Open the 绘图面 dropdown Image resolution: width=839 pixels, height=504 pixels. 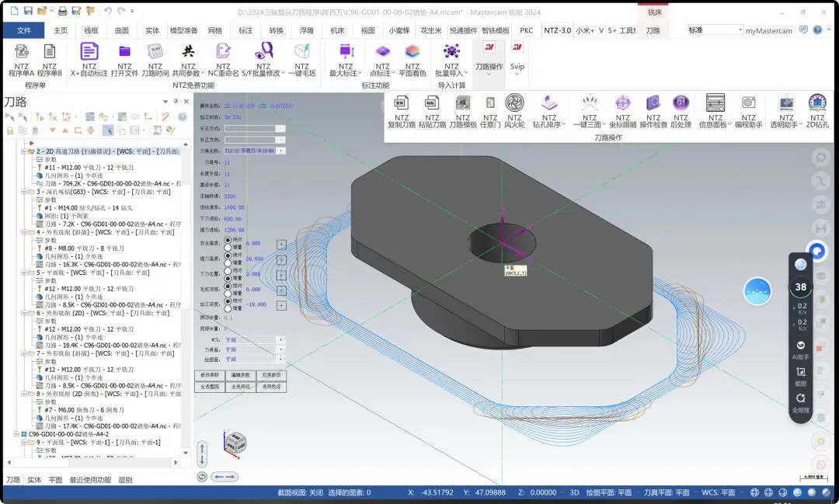[x=280, y=359]
